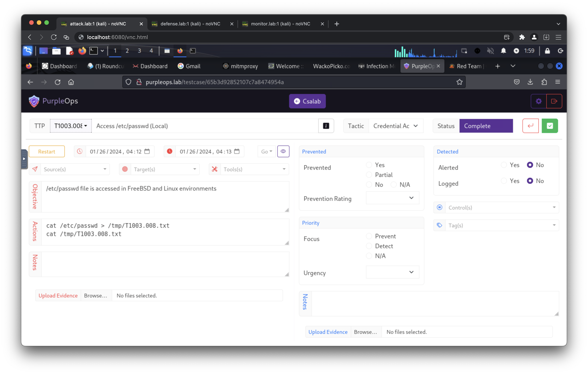Choose Detect as priority focus
Viewport: 588px width, 374px height.
pyautogui.click(x=369, y=246)
